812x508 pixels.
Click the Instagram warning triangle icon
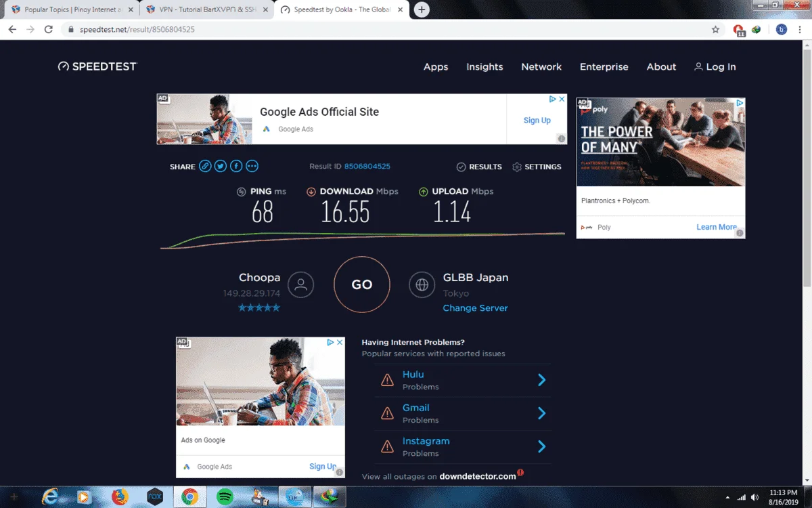pos(387,446)
